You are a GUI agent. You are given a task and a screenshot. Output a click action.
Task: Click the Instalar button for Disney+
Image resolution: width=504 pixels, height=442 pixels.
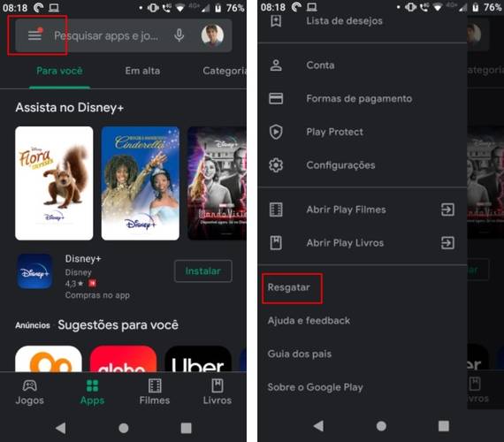click(x=203, y=271)
